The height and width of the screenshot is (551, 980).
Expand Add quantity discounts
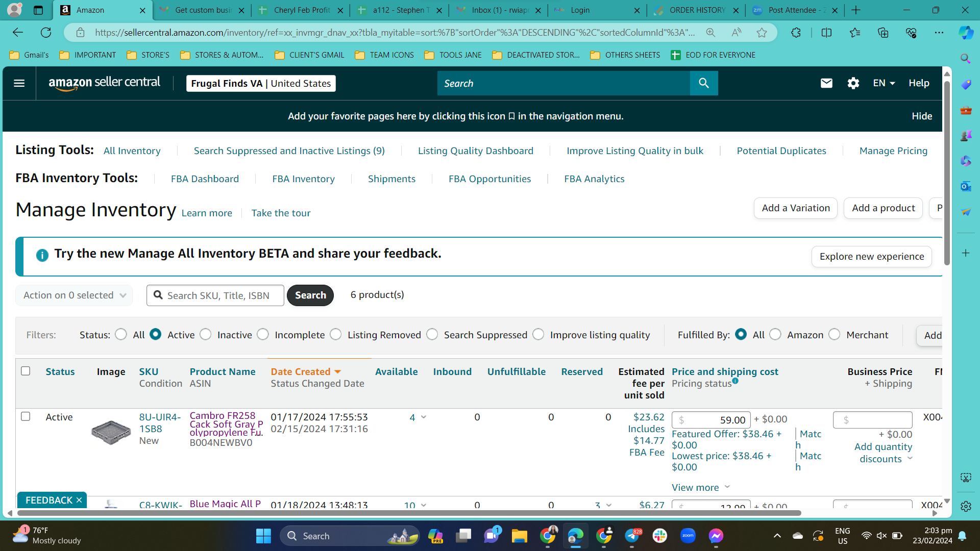tap(884, 453)
